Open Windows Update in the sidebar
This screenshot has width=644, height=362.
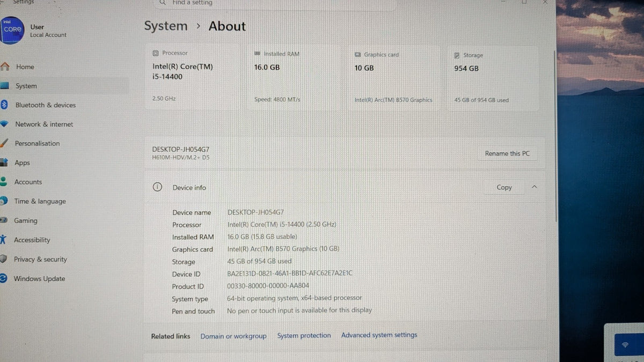39,278
